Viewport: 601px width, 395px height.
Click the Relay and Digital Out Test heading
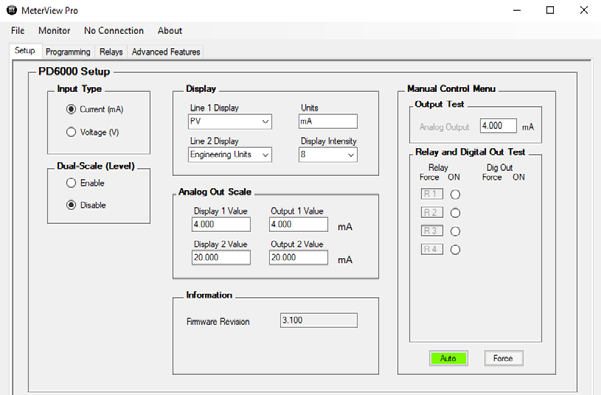[470, 152]
